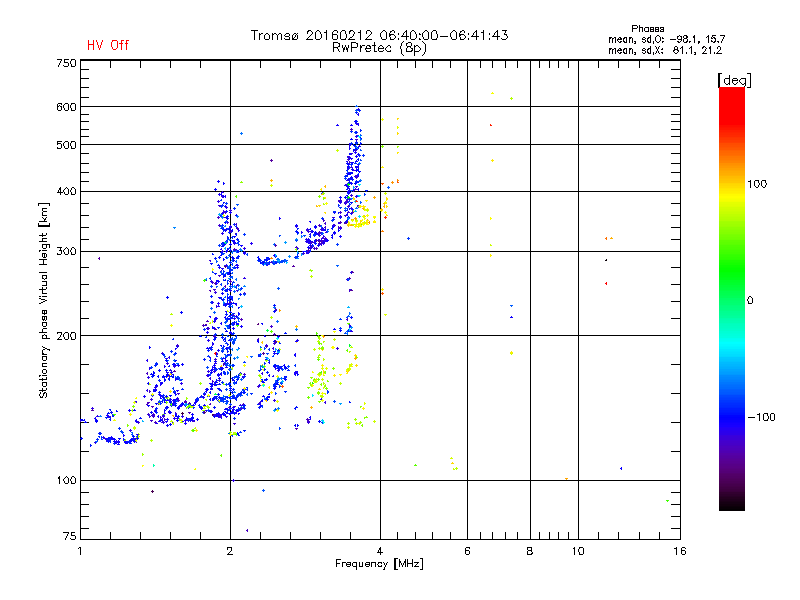This screenshot has height=600, width=800.
Task: Click the Frequency [MHz] axis label
Action: 379,564
